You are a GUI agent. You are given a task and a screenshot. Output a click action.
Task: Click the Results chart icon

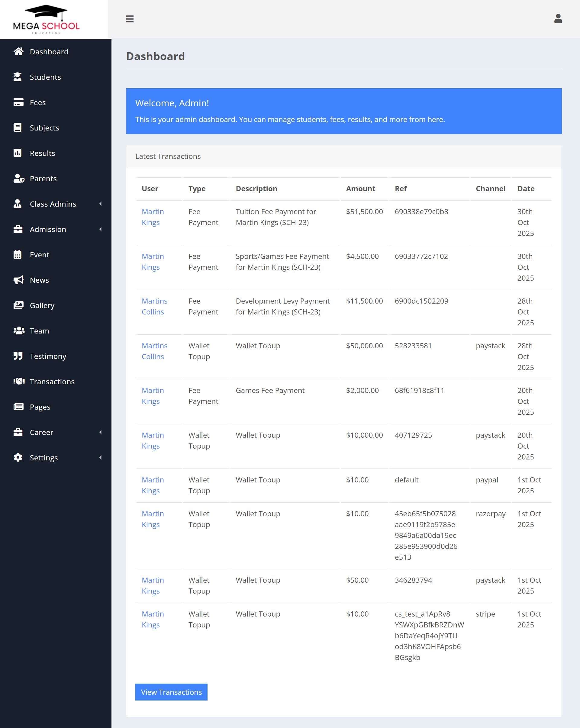click(18, 153)
